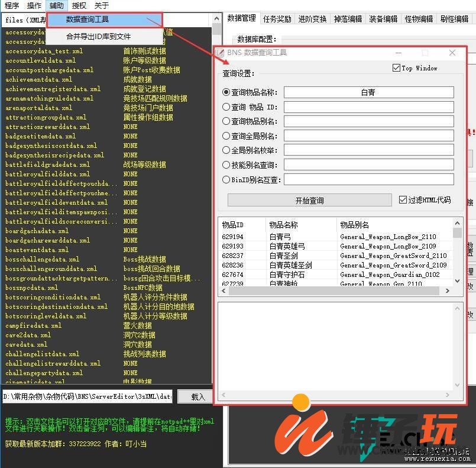Select 全局别名枚举 radio button
Screen dimensions: 476x468
(x=226, y=150)
